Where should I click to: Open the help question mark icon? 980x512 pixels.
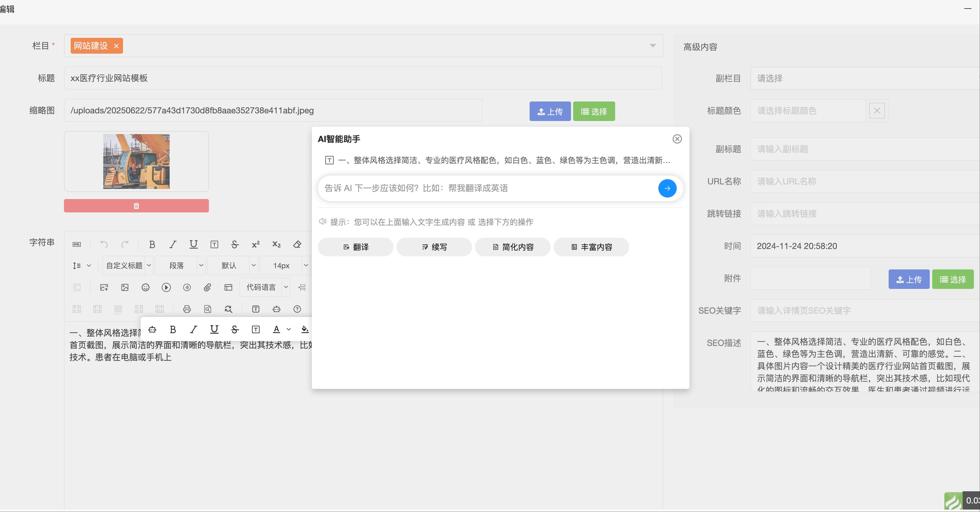pos(297,309)
